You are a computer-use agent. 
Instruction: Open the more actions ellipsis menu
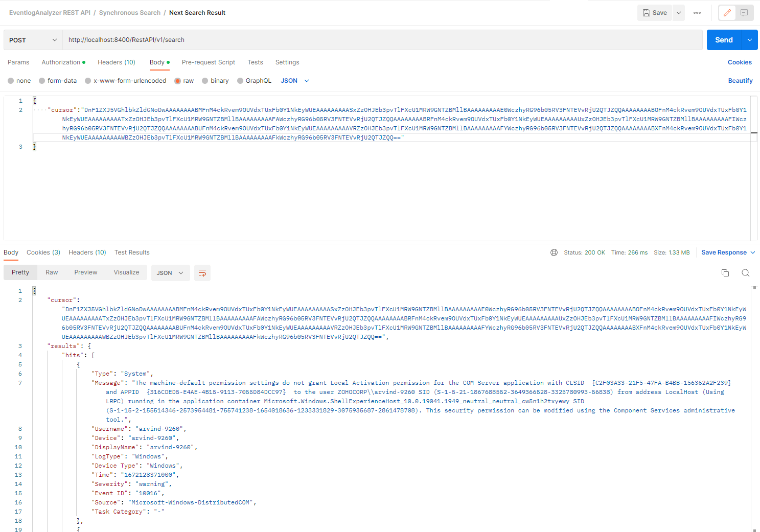(697, 12)
